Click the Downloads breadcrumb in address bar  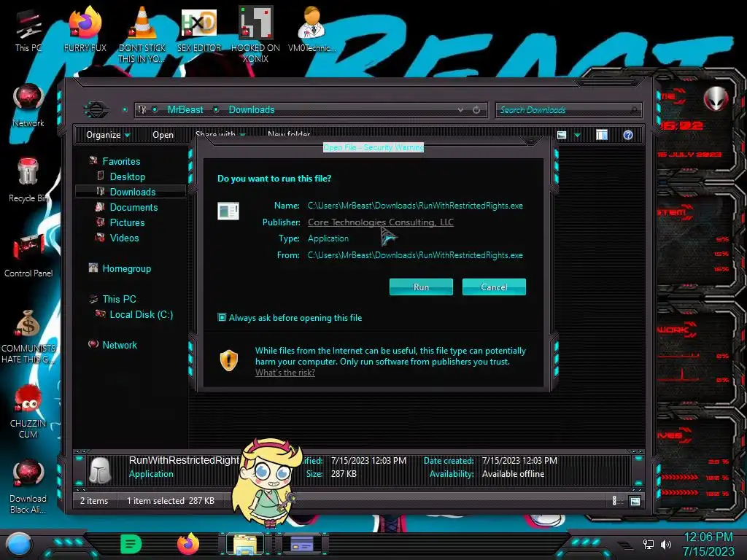coord(252,109)
